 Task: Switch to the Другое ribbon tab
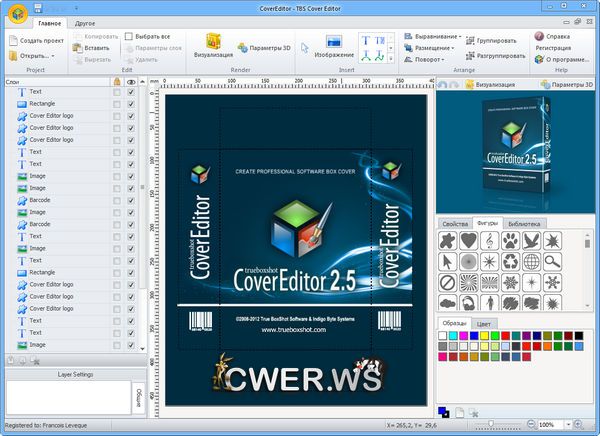point(85,21)
